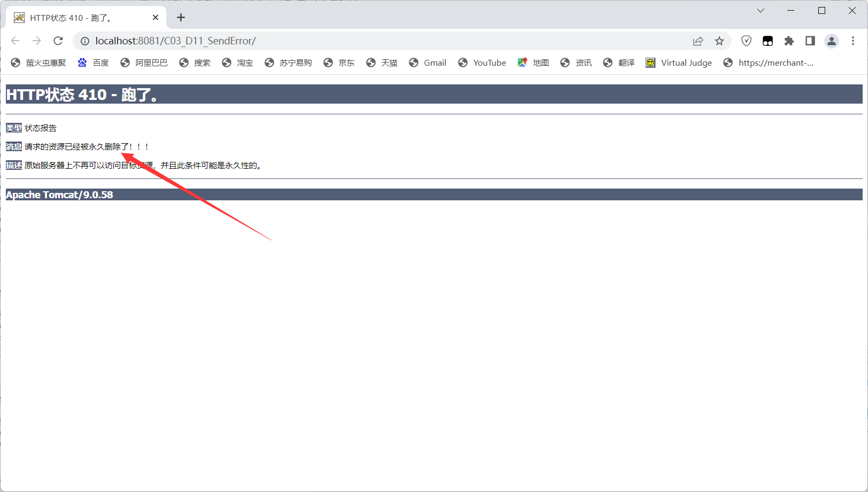Open the black mask extension icon

pyautogui.click(x=768, y=41)
